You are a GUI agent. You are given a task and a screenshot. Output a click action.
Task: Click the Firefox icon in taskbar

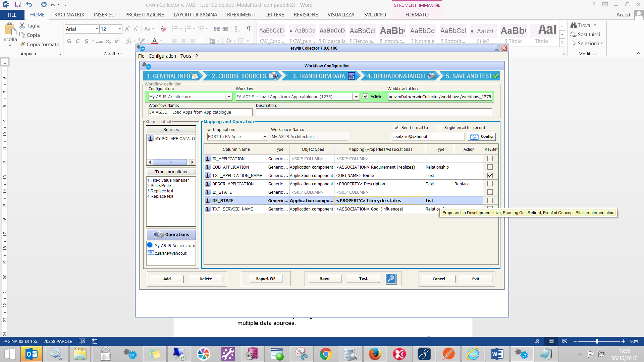[x=375, y=354]
